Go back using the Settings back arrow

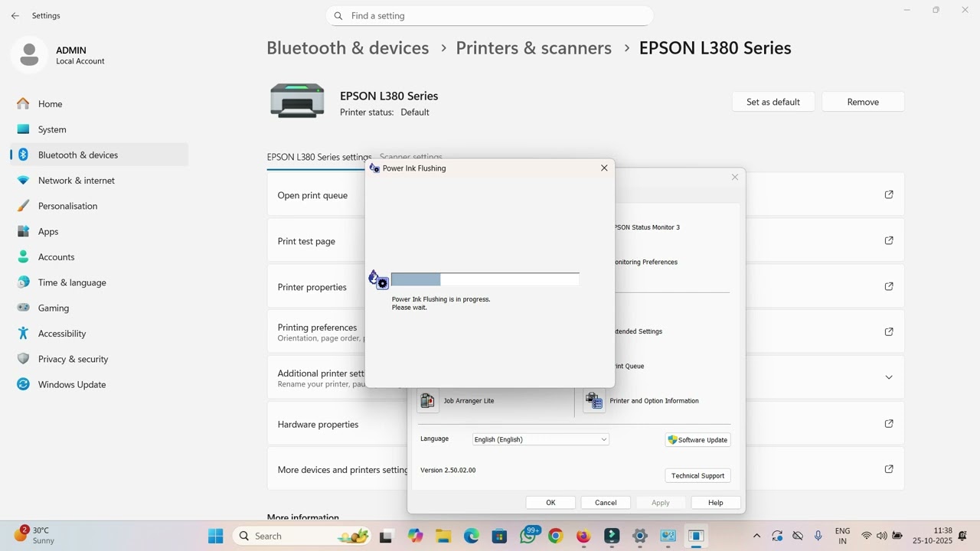click(x=15, y=15)
